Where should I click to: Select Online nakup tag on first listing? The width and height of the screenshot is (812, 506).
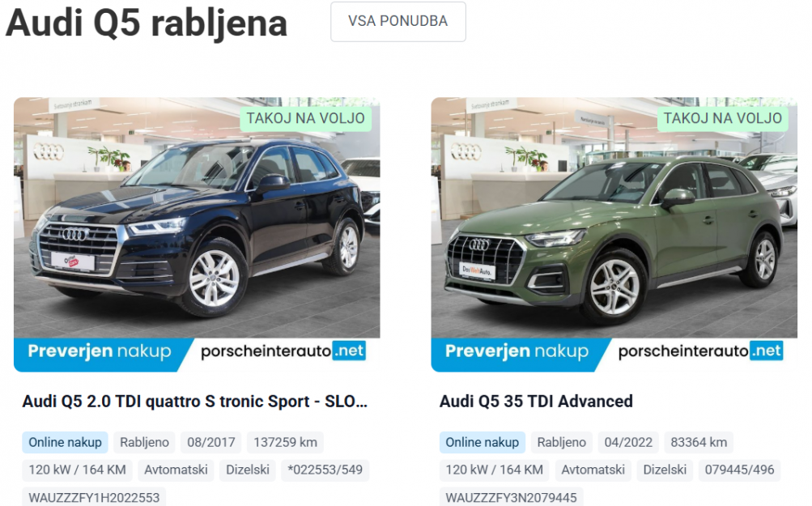(x=65, y=442)
